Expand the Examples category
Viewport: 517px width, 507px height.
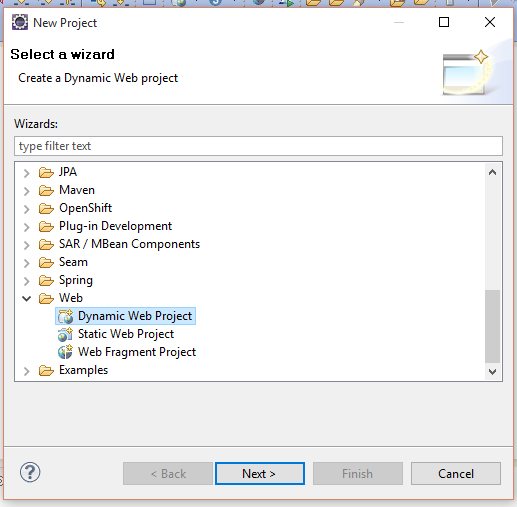[x=27, y=371]
